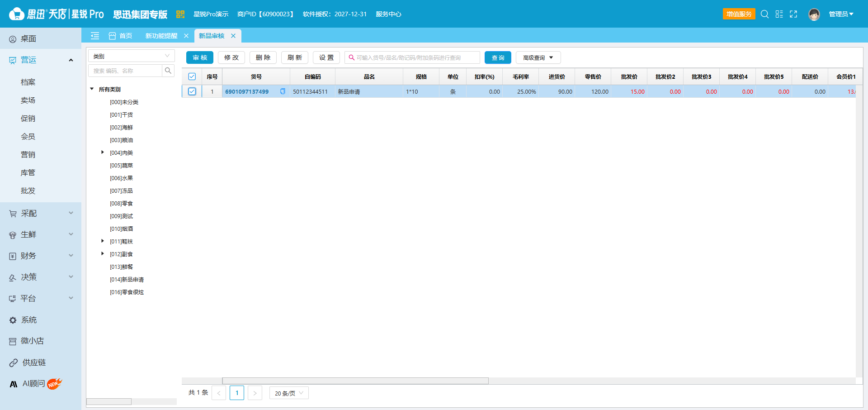Close the 新品审核 tab
This screenshot has height=410, width=868.
pyautogui.click(x=233, y=36)
